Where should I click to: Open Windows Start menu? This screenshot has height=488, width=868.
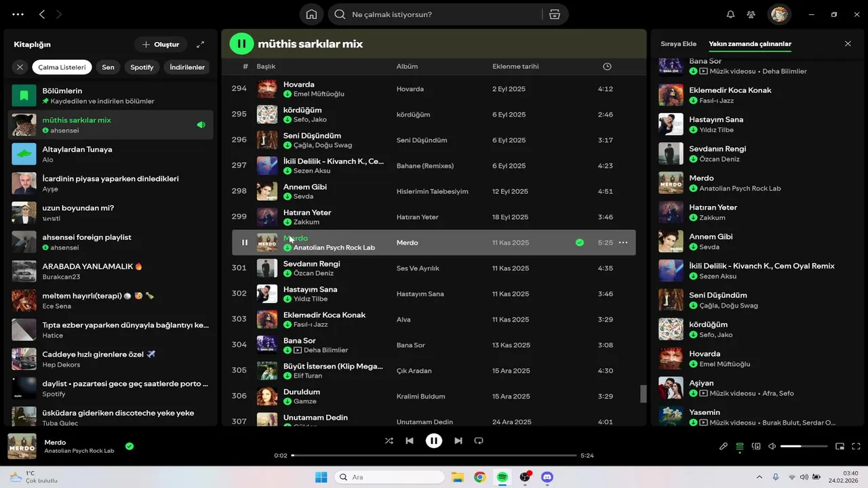pyautogui.click(x=321, y=477)
